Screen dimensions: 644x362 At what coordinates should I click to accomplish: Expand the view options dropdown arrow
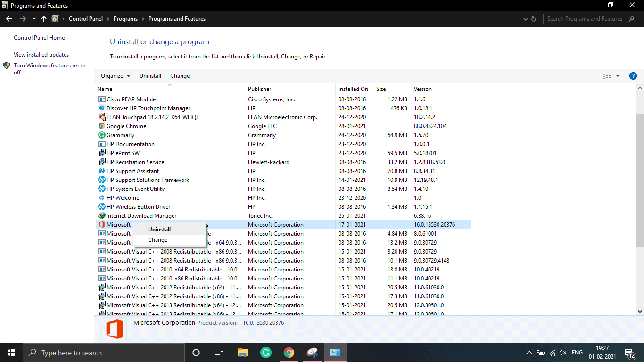coord(618,76)
